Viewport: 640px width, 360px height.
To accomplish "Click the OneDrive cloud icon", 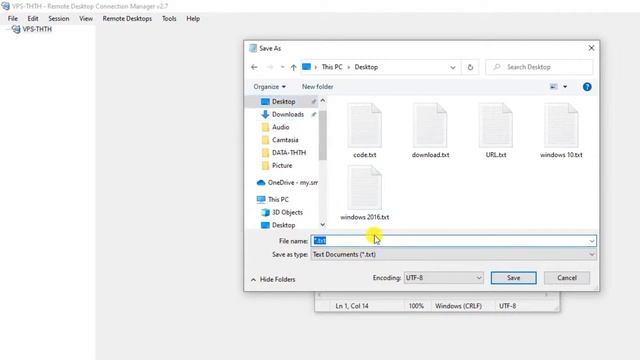I will point(261,182).
